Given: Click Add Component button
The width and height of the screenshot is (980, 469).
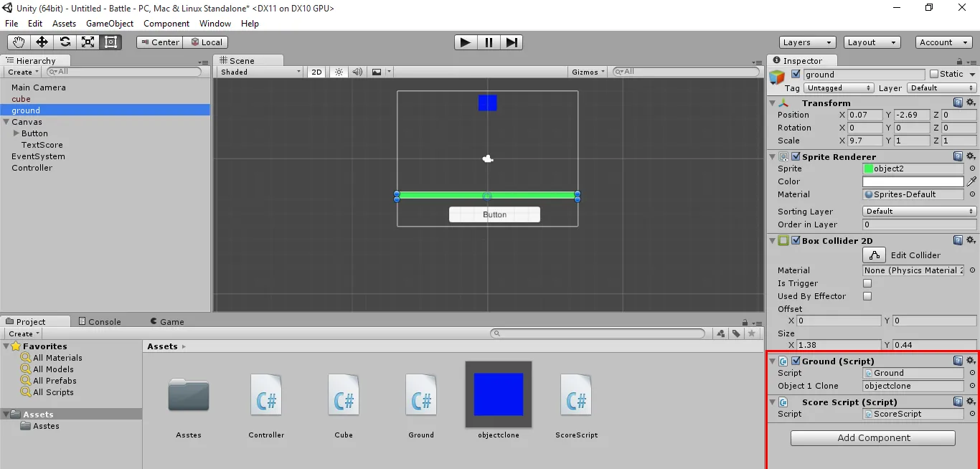Looking at the screenshot, I should pos(873,438).
